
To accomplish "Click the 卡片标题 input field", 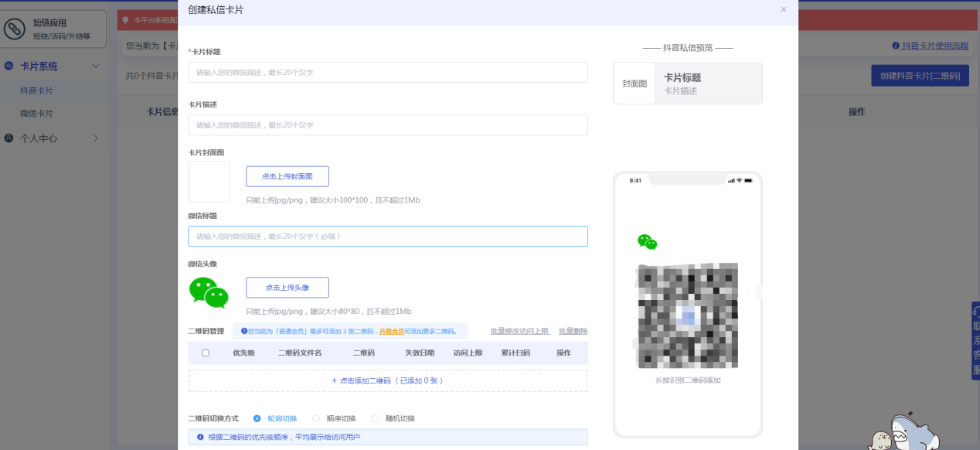I will pos(387,72).
